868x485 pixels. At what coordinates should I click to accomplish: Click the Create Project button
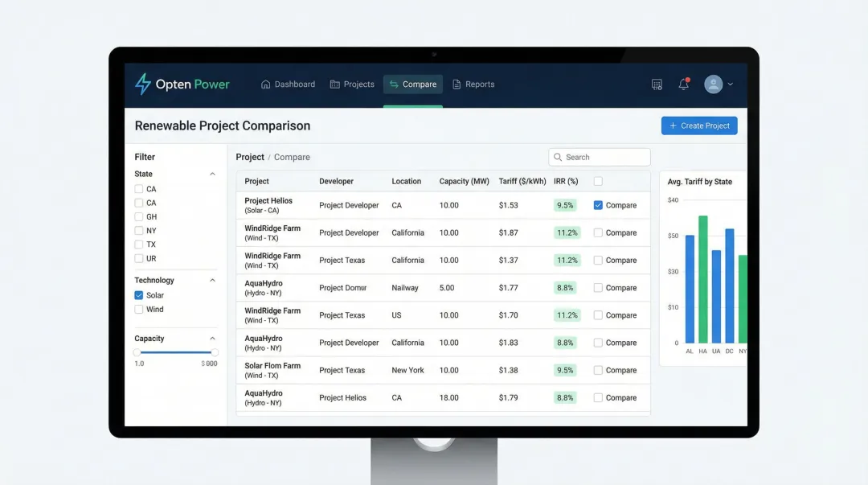698,125
